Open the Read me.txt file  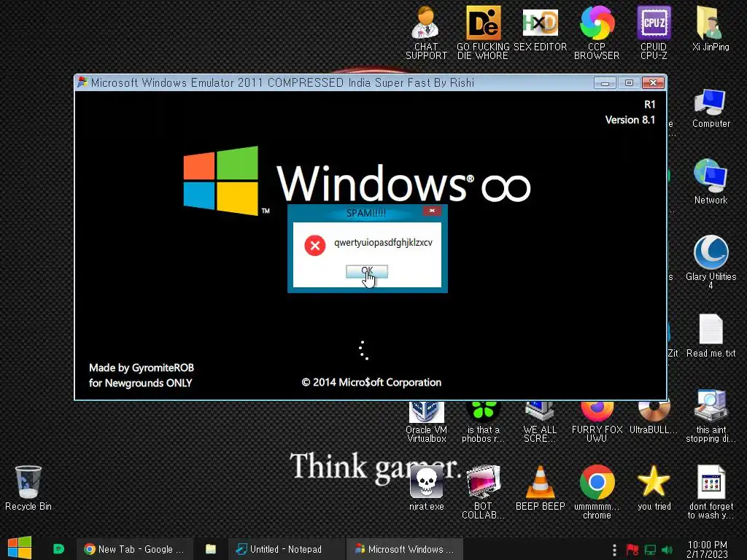711,335
